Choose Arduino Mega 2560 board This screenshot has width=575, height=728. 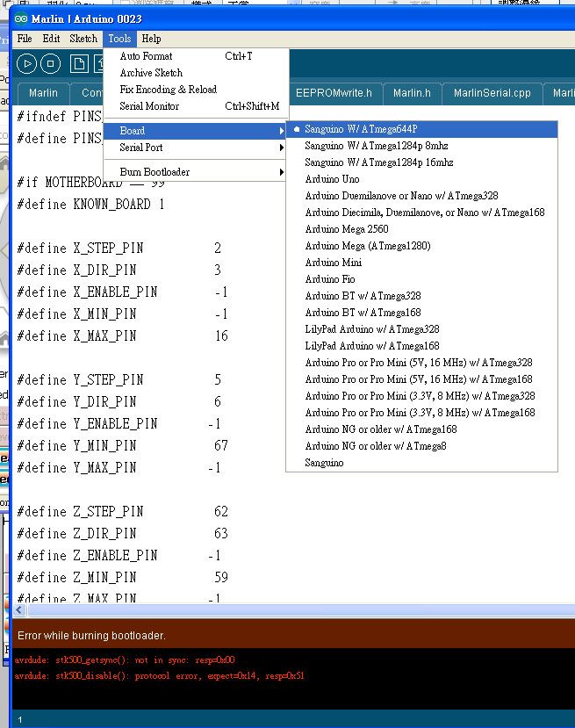pyautogui.click(x=422, y=229)
